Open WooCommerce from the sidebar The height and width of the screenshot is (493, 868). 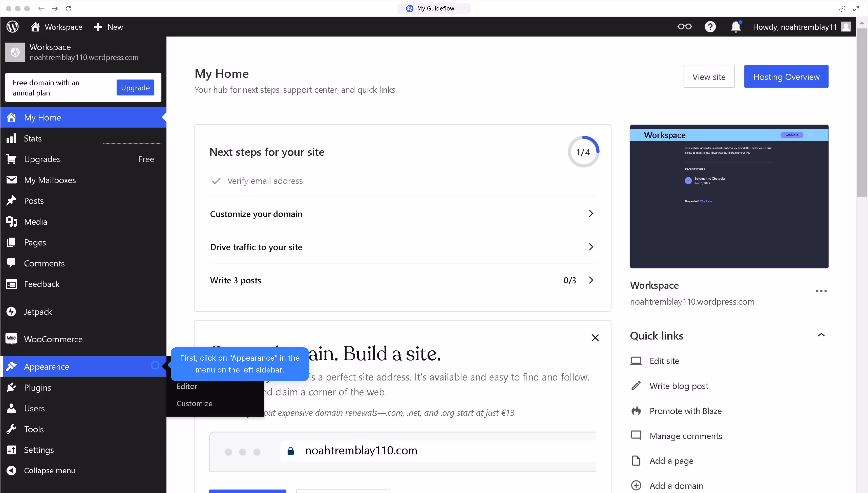tap(53, 339)
